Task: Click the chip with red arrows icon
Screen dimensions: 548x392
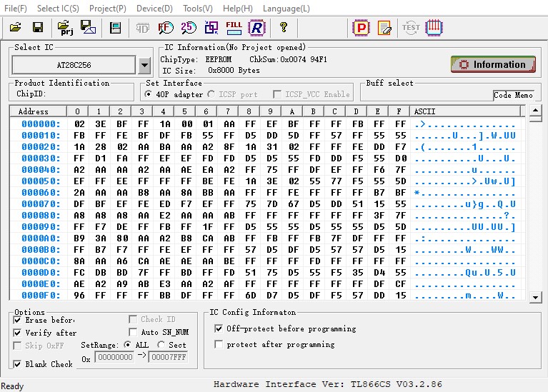Action: point(434,28)
